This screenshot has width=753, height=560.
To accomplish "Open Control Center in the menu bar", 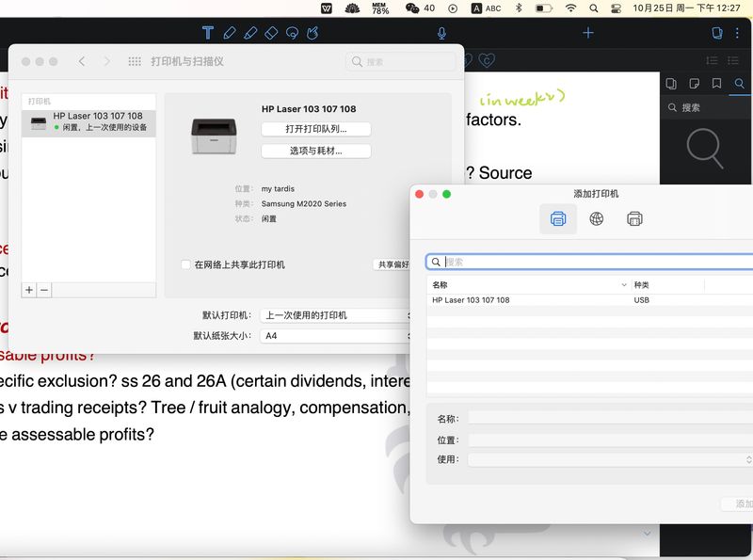I will click(617, 8).
